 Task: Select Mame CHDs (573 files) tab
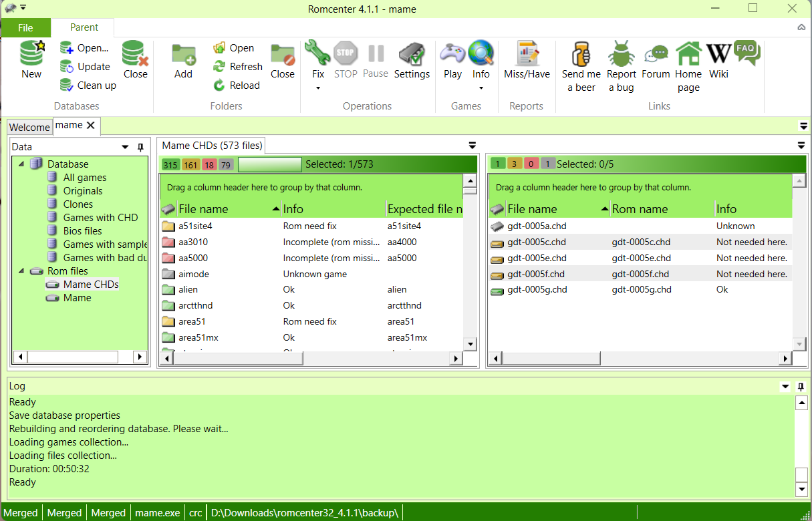click(x=213, y=145)
